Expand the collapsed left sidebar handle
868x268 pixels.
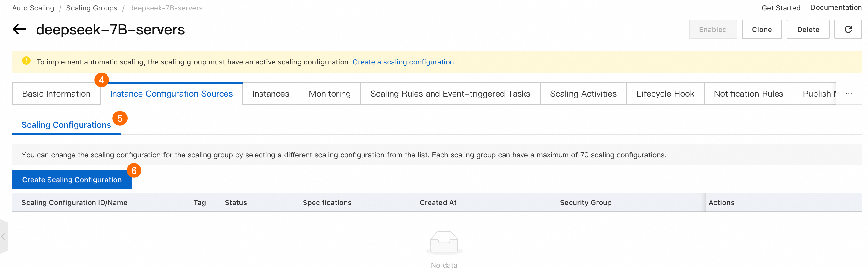click(3, 236)
